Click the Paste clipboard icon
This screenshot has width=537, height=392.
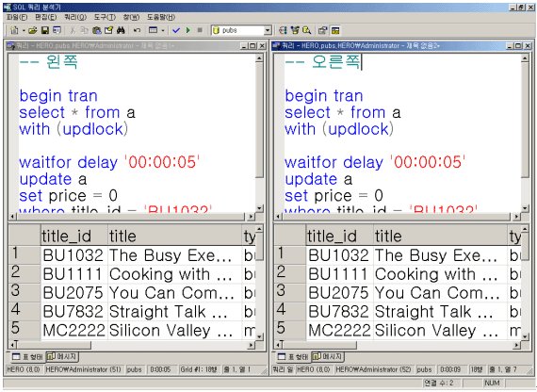click(x=97, y=30)
